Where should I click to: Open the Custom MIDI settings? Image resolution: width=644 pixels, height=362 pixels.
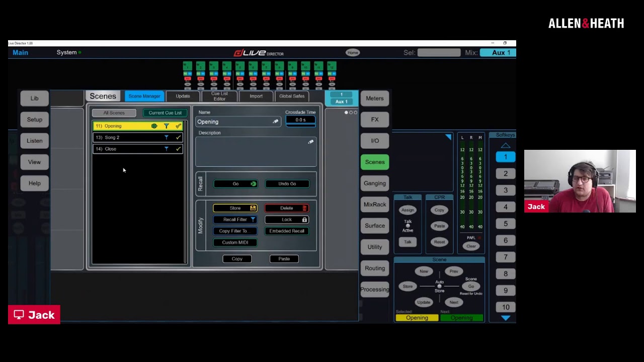235,242
